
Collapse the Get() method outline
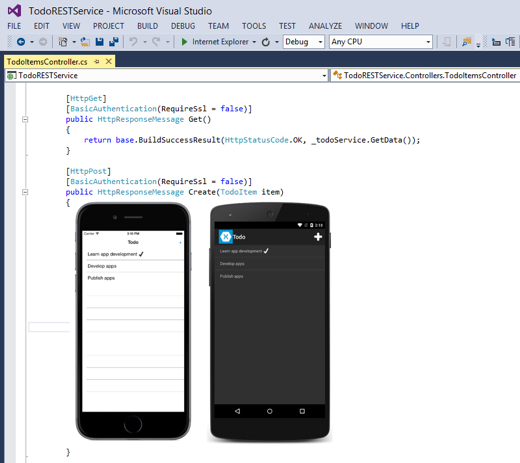(25, 119)
